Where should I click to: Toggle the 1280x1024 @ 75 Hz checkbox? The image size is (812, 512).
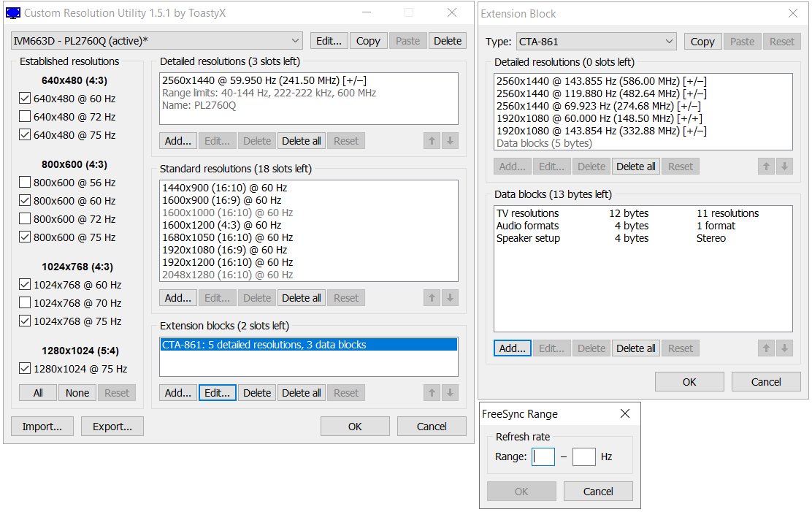pos(25,369)
